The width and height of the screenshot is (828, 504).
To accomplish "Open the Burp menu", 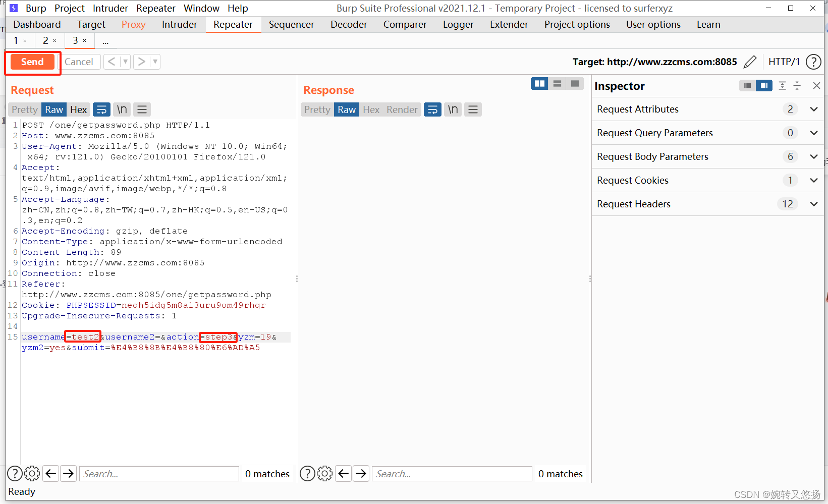I will pyautogui.click(x=36, y=8).
